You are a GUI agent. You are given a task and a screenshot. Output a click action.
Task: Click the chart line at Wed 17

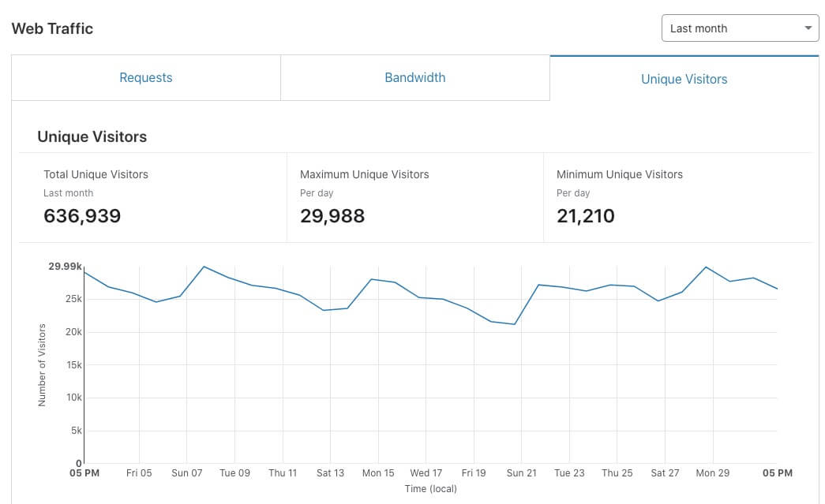(426, 300)
